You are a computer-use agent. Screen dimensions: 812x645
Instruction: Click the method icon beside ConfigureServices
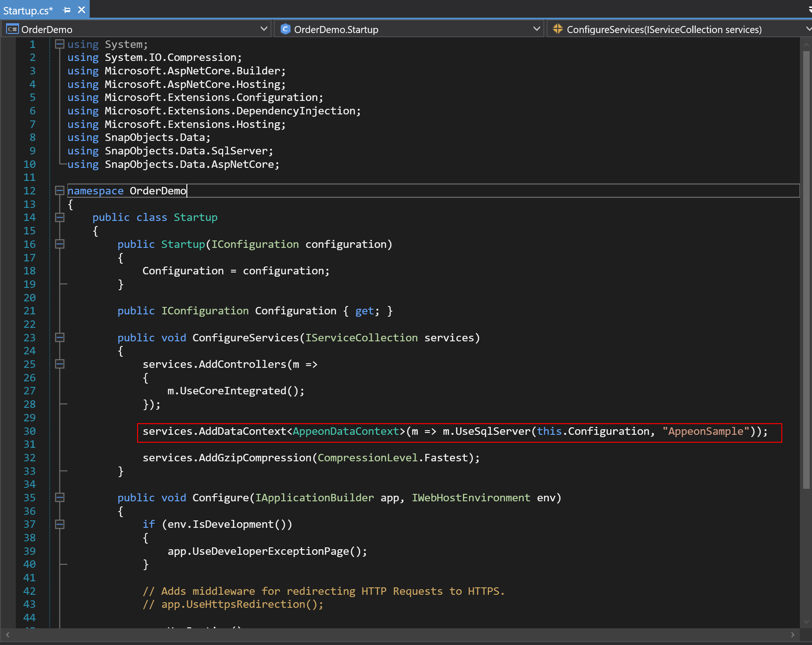[x=558, y=29]
